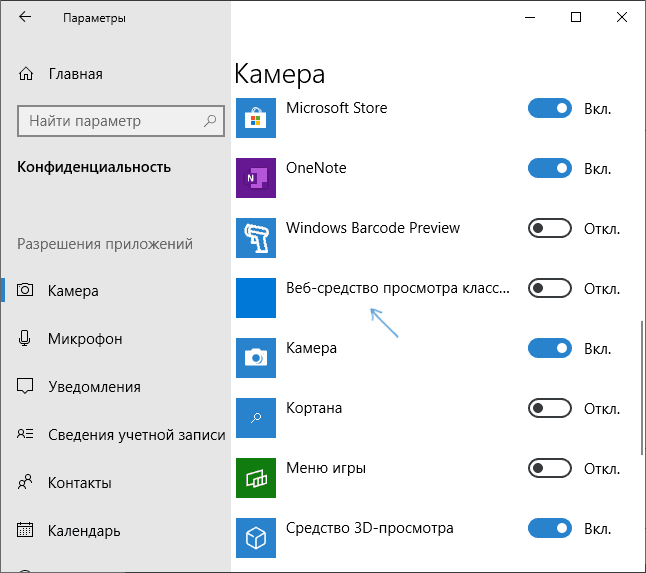Image resolution: width=646 pixels, height=573 pixels.
Task: Open the Уведомления speech bubble icon
Action: point(25,386)
